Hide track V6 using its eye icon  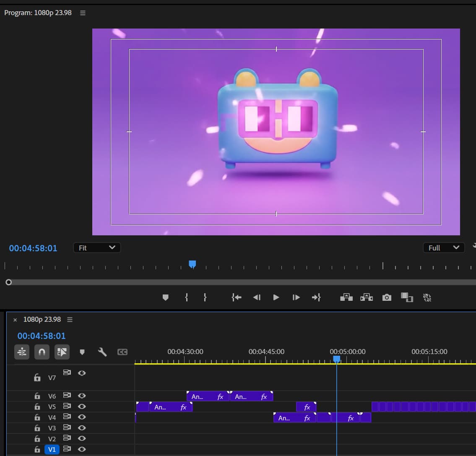[82, 395]
